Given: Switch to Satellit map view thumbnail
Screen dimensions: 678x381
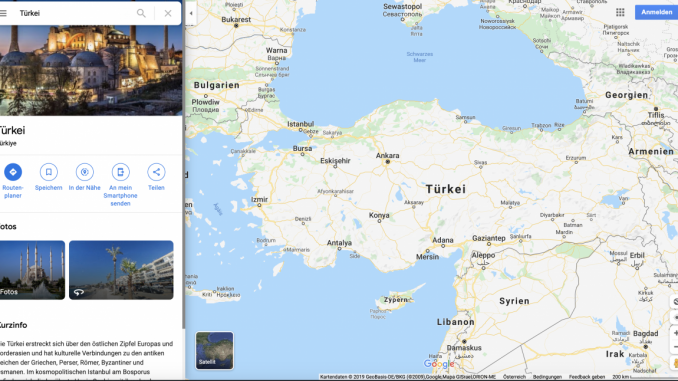Looking at the screenshot, I should pos(214,350).
